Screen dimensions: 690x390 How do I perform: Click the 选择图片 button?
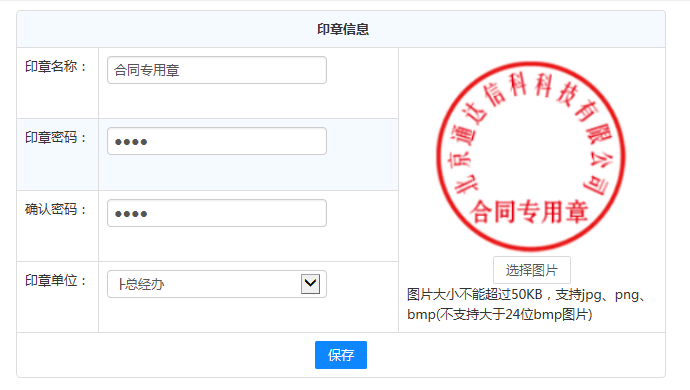click(x=532, y=270)
